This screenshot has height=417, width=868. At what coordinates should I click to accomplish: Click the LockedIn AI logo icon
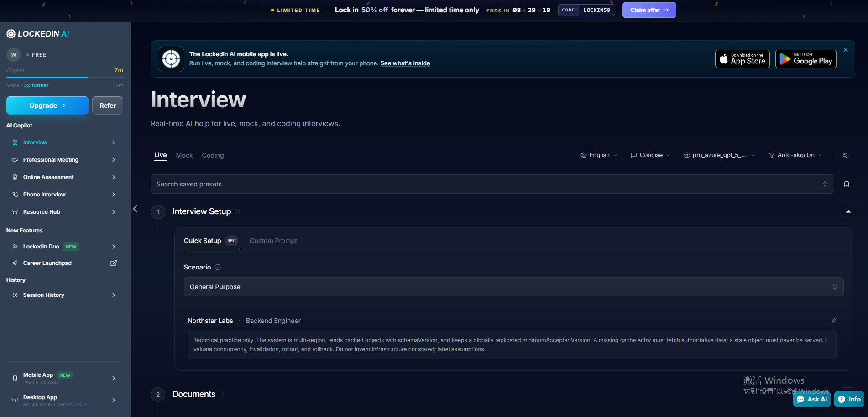pyautogui.click(x=11, y=34)
